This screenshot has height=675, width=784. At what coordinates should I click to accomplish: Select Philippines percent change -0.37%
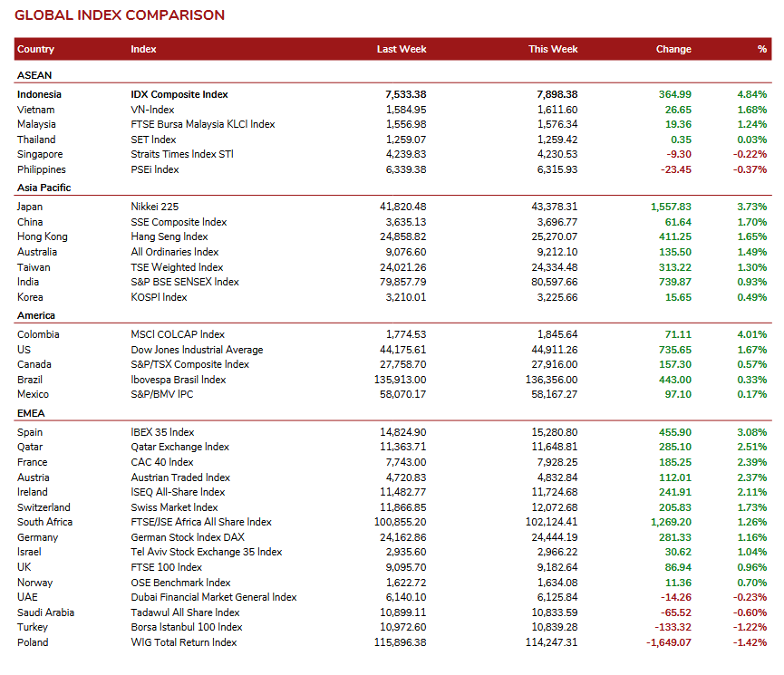click(x=750, y=169)
